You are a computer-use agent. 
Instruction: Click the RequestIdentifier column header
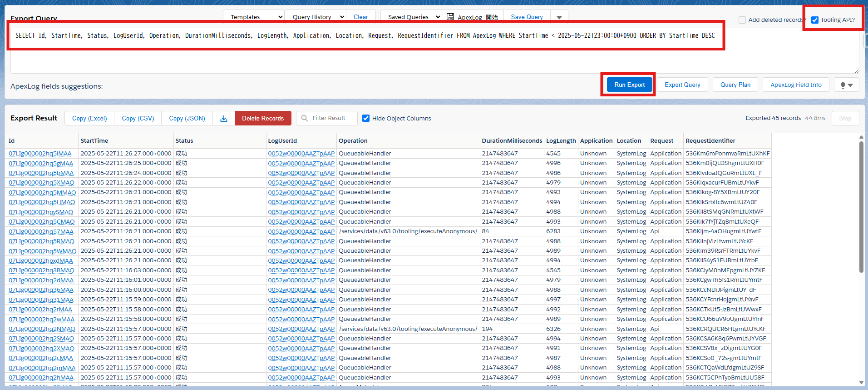728,141
